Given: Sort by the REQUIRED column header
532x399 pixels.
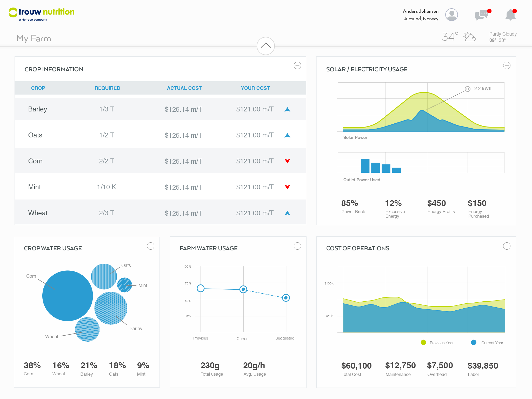Looking at the screenshot, I should pos(107,88).
